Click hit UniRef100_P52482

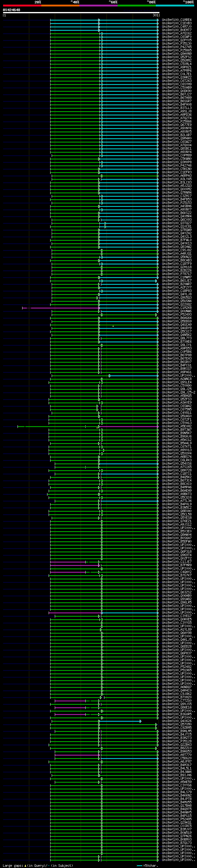click(177, 667)
